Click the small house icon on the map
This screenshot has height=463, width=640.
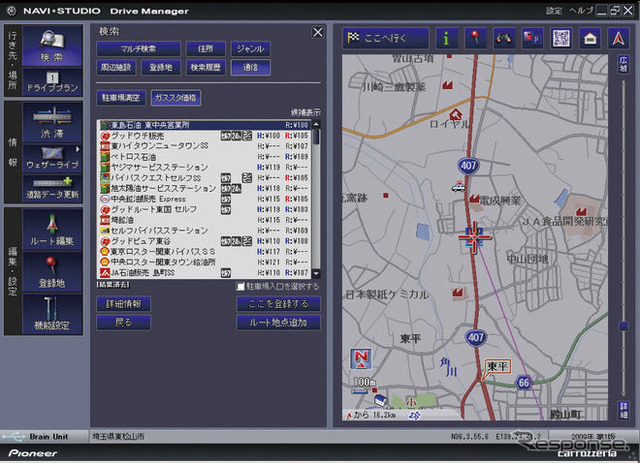click(x=381, y=400)
